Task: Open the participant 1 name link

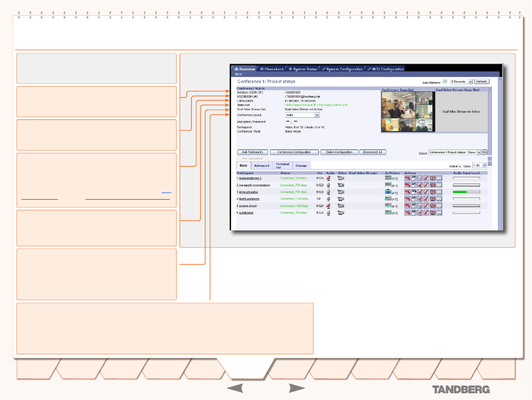Action: (x=250, y=179)
